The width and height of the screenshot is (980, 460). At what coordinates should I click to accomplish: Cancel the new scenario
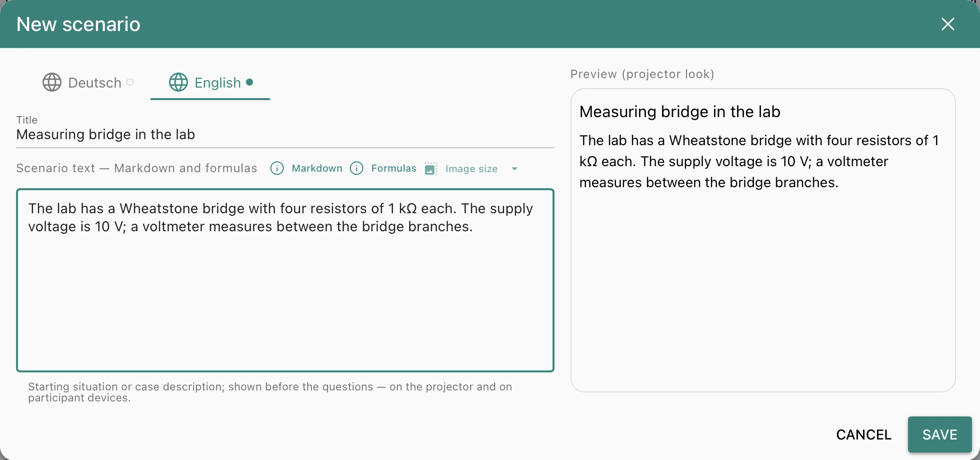point(864,434)
